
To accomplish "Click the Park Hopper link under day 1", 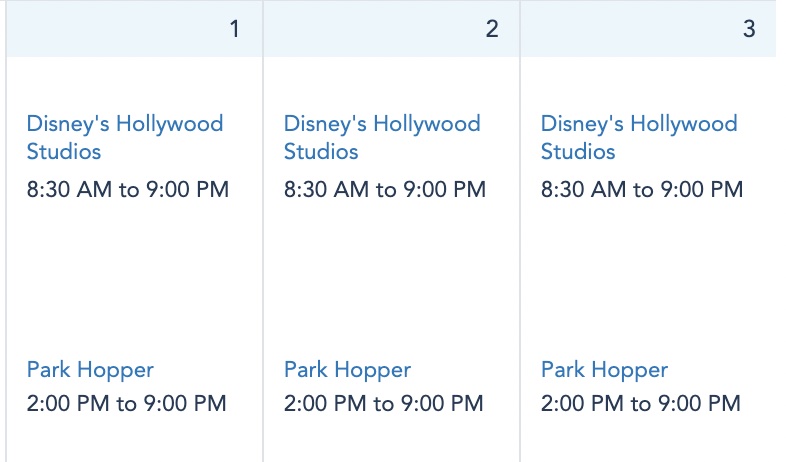I will point(90,370).
